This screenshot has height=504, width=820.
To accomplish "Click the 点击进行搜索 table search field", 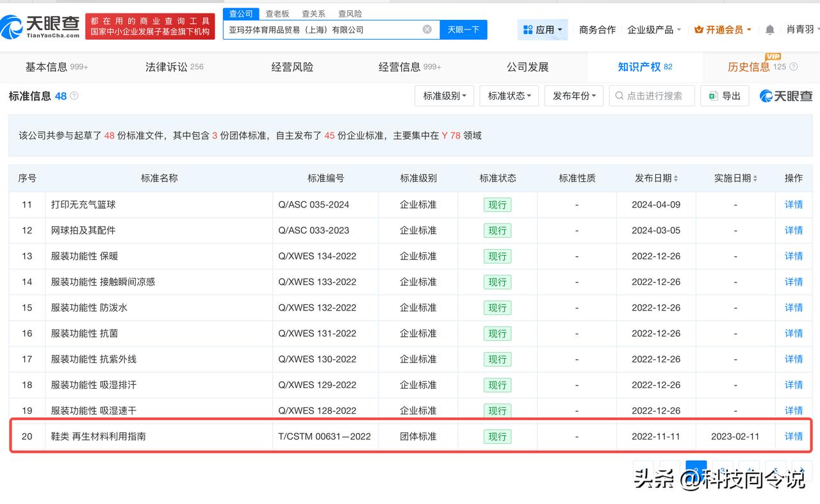I will point(652,96).
